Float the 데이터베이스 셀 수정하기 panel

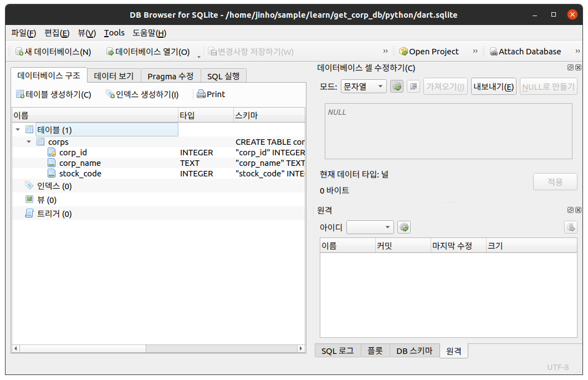(570, 68)
